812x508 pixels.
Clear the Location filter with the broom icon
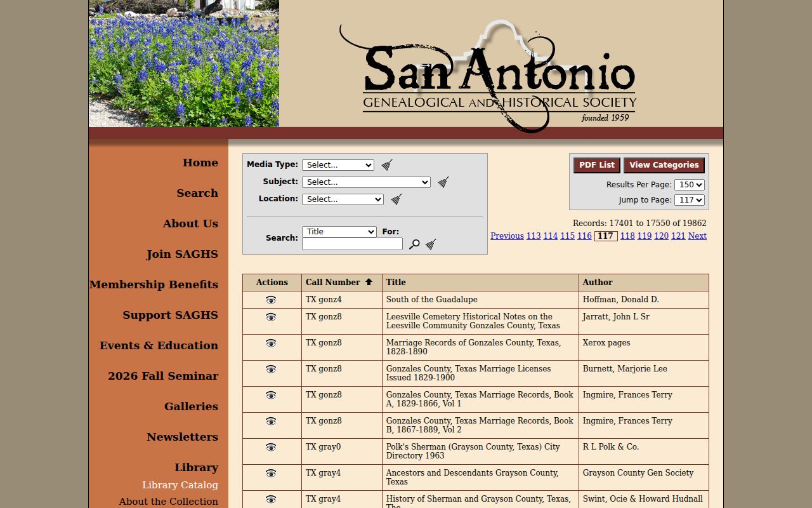[x=396, y=199]
